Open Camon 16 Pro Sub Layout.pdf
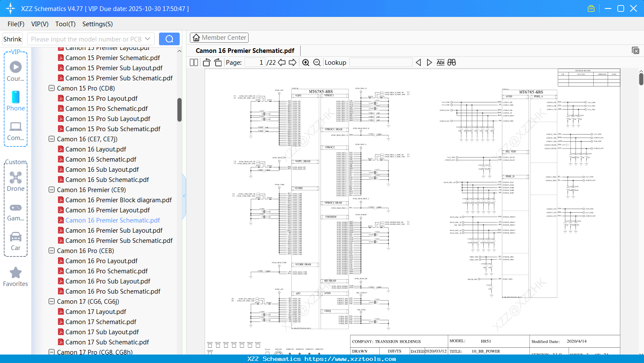This screenshot has width=644, height=363. [108, 281]
